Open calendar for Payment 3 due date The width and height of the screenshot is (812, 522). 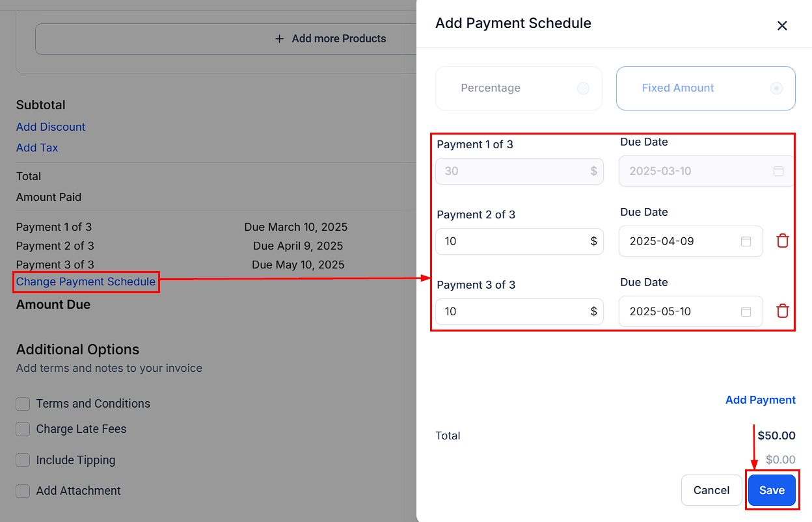pyautogui.click(x=746, y=311)
